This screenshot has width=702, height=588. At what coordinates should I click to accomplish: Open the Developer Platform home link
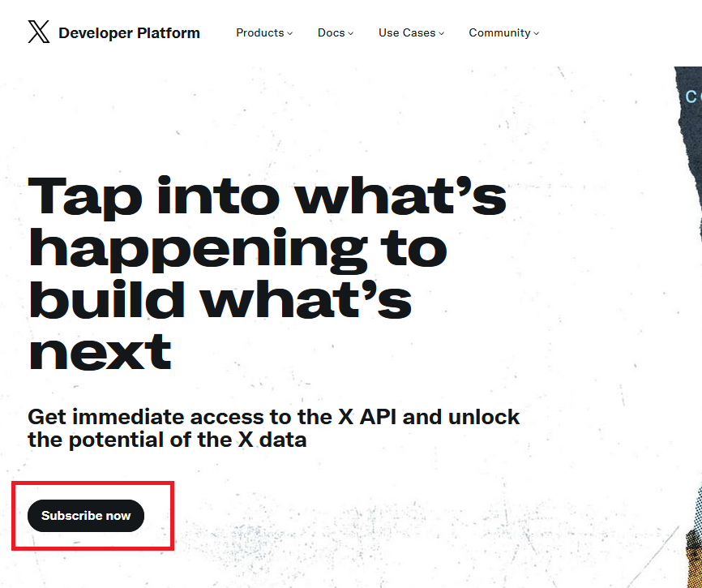click(129, 32)
